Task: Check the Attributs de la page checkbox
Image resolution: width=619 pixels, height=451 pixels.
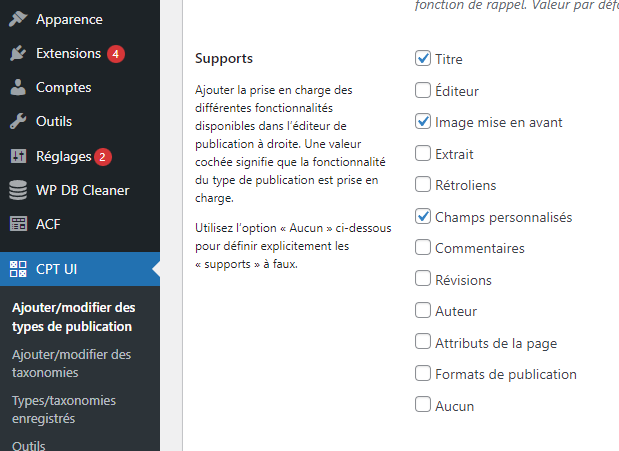Action: 422,343
